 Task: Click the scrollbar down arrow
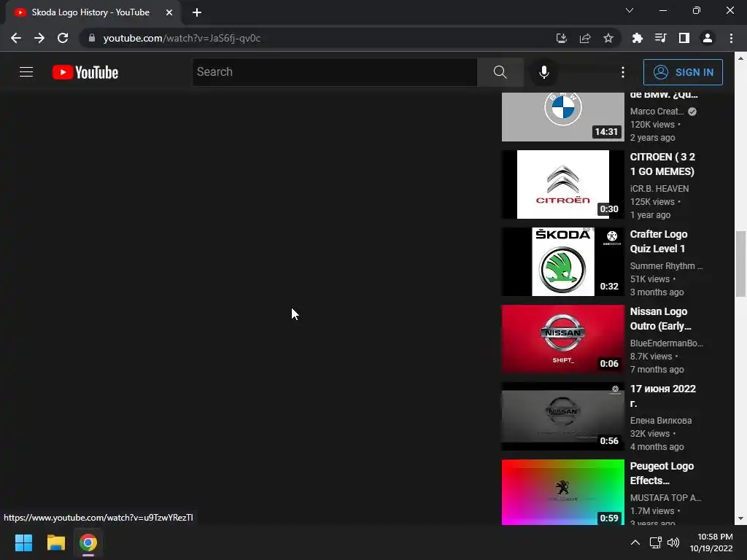pyautogui.click(x=741, y=518)
